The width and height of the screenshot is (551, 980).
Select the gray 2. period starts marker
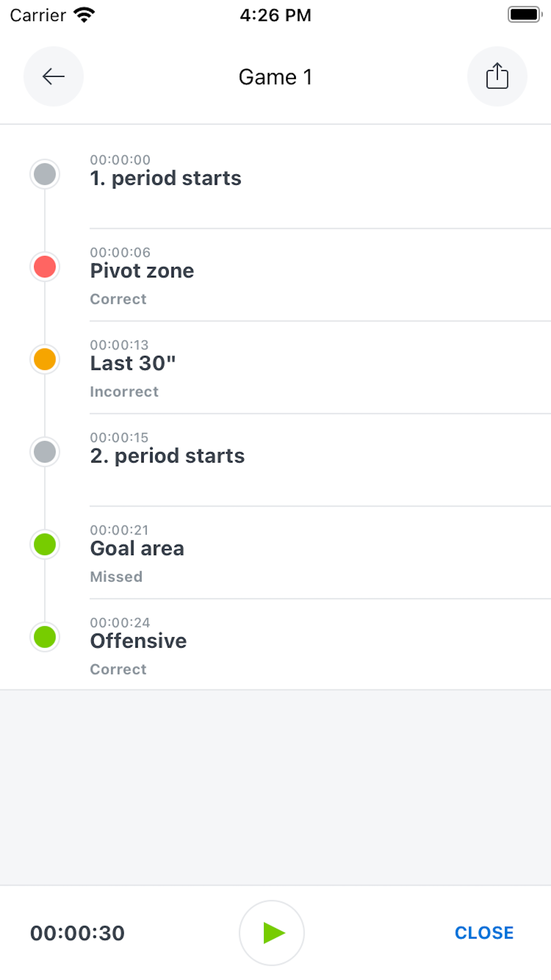click(x=45, y=452)
